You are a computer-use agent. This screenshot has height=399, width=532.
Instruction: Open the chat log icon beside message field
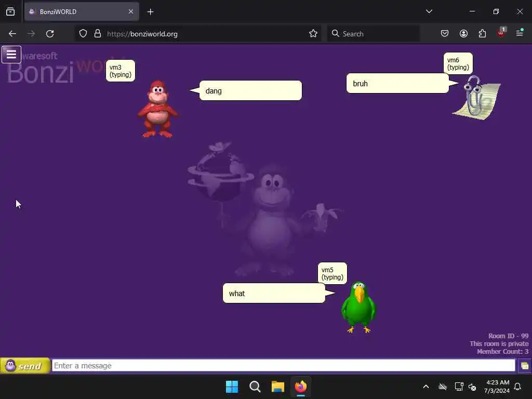(x=524, y=366)
